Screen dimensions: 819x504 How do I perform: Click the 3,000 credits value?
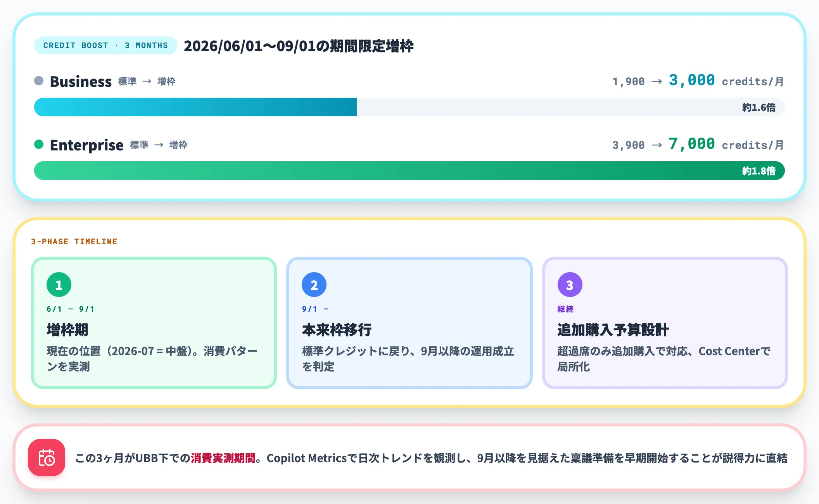point(692,80)
